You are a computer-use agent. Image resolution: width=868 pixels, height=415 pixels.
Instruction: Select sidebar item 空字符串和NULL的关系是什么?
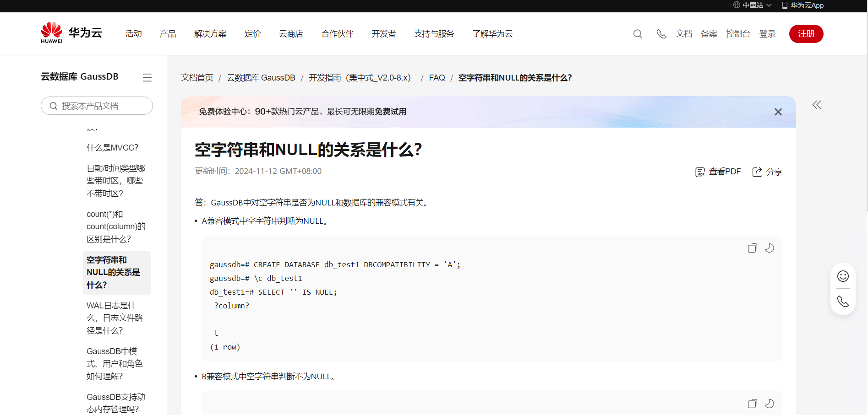tap(117, 272)
